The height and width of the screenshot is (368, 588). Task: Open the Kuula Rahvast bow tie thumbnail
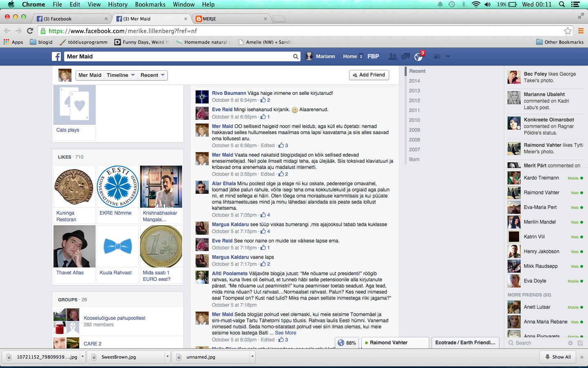click(x=118, y=247)
